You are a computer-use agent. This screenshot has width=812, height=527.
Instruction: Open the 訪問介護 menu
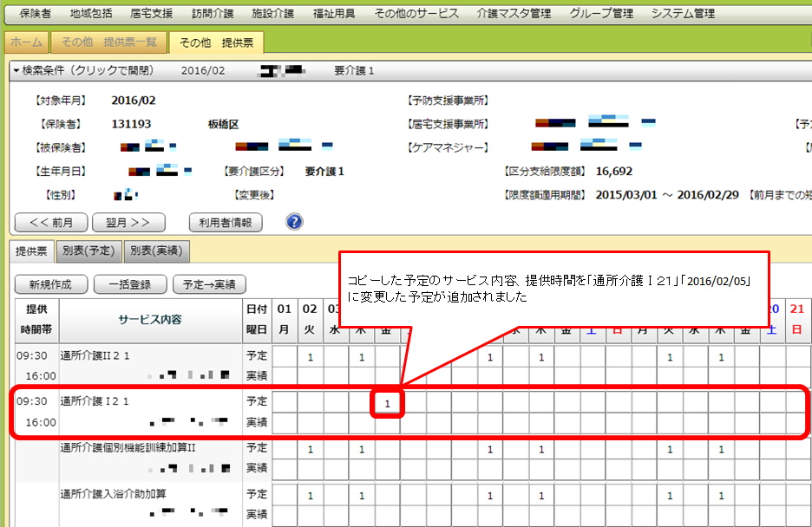coord(212,14)
